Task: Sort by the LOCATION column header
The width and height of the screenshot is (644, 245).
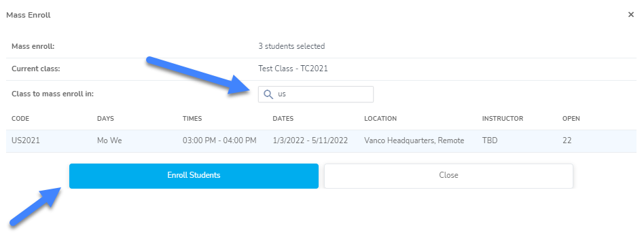Action: point(380,119)
